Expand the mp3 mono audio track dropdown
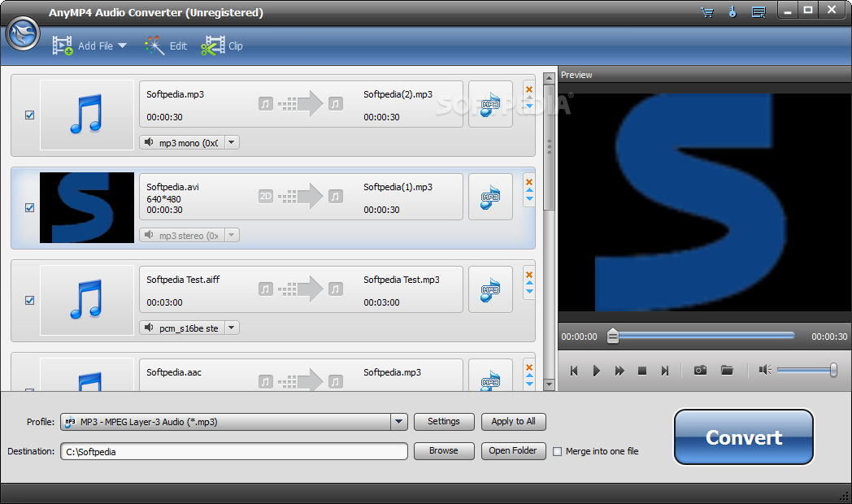This screenshot has width=852, height=504. (x=232, y=142)
